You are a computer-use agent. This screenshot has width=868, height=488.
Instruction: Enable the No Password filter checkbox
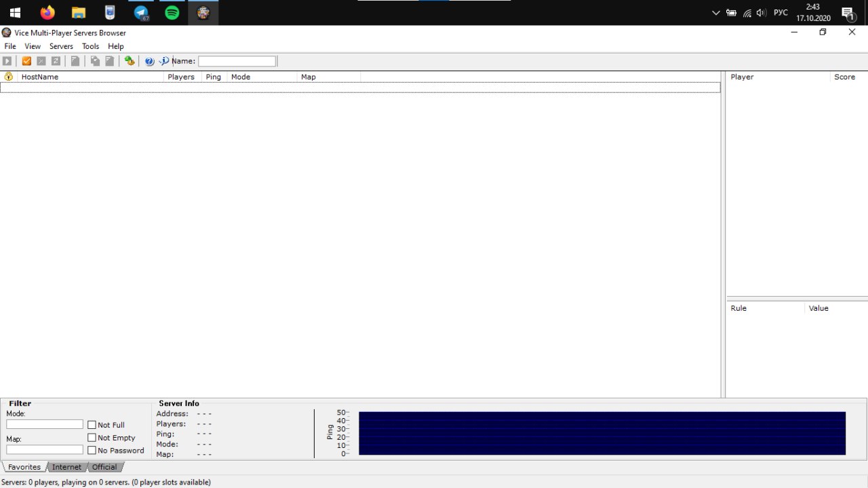click(x=92, y=451)
